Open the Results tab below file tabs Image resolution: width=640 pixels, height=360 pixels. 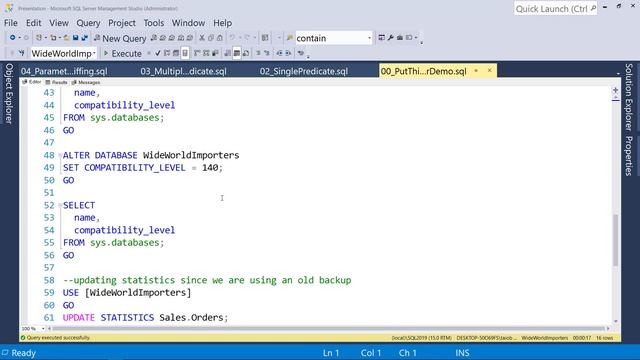pos(56,82)
